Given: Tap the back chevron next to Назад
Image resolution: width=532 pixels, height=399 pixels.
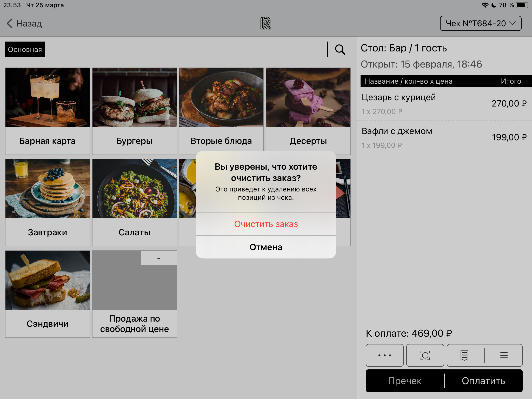Looking at the screenshot, I should (x=10, y=23).
